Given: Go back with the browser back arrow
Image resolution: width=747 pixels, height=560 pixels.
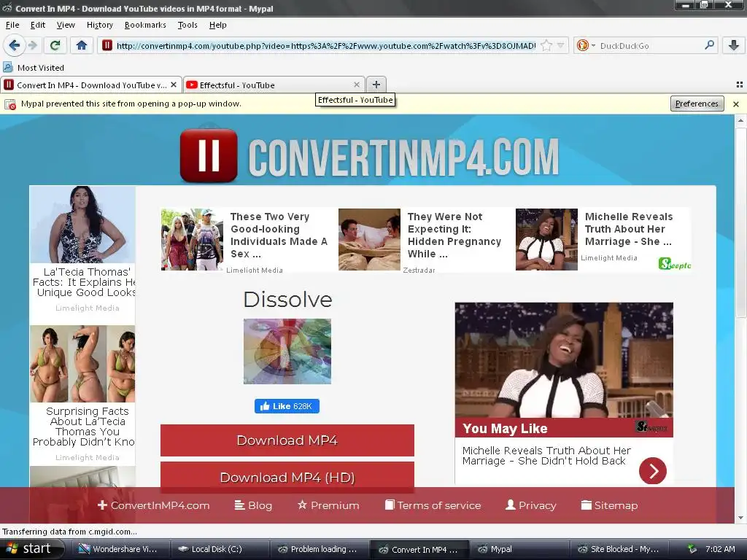Looking at the screenshot, I should point(15,45).
